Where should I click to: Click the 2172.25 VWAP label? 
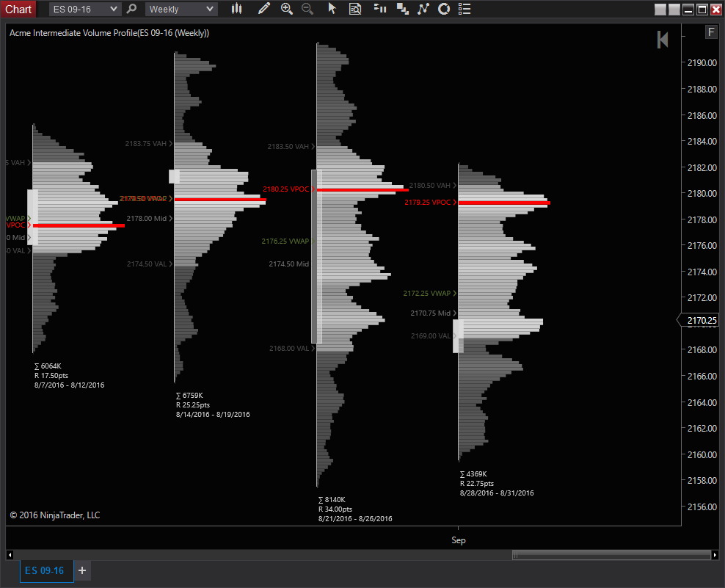(x=427, y=294)
